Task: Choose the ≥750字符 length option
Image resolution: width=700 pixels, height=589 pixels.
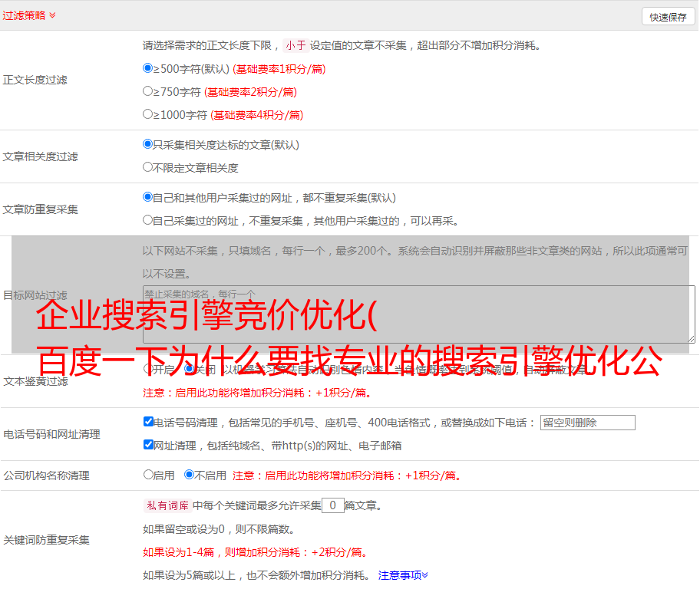Action: click(x=147, y=91)
